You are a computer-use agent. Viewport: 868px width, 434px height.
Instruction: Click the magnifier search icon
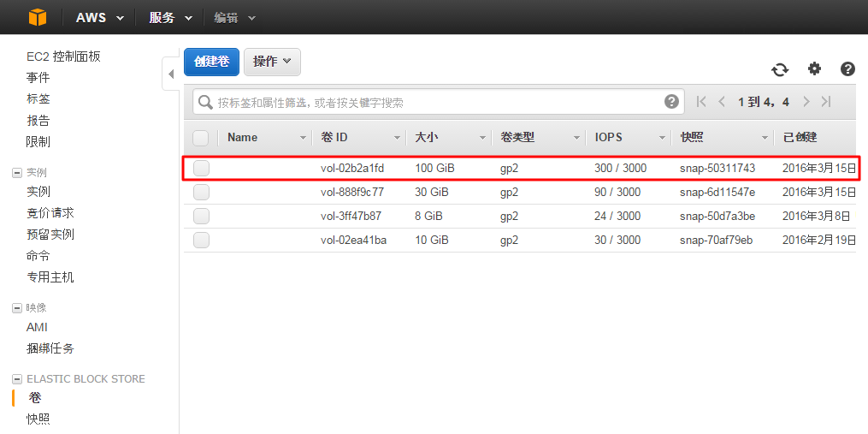(205, 102)
